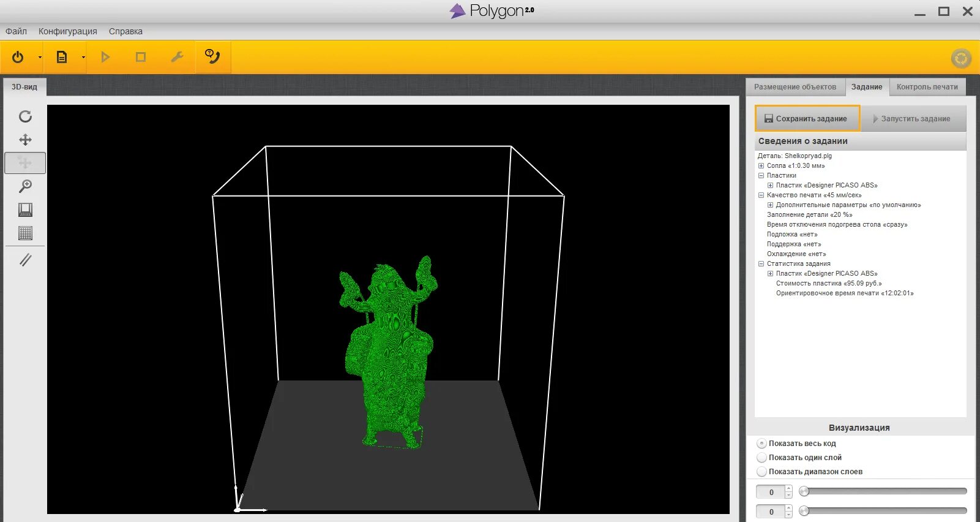
Task: Click the document file icon in toolbar
Action: 62,57
